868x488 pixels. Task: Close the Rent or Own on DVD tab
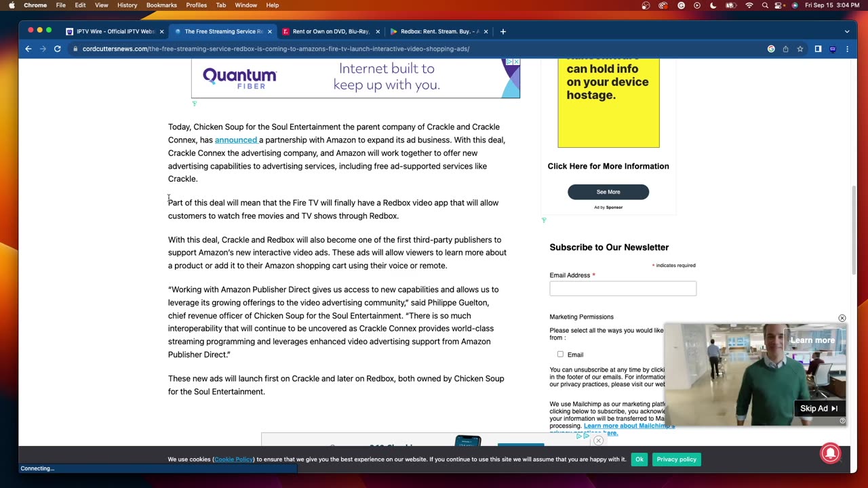tap(376, 31)
